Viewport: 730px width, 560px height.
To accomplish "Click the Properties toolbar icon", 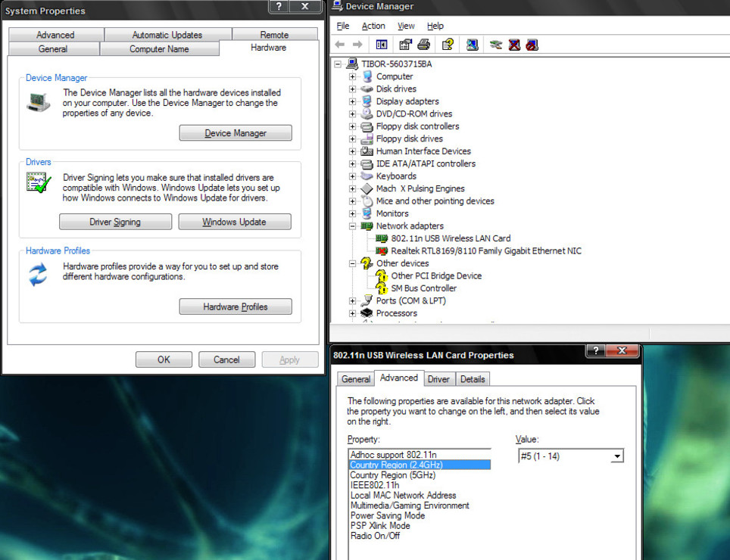I will point(405,45).
